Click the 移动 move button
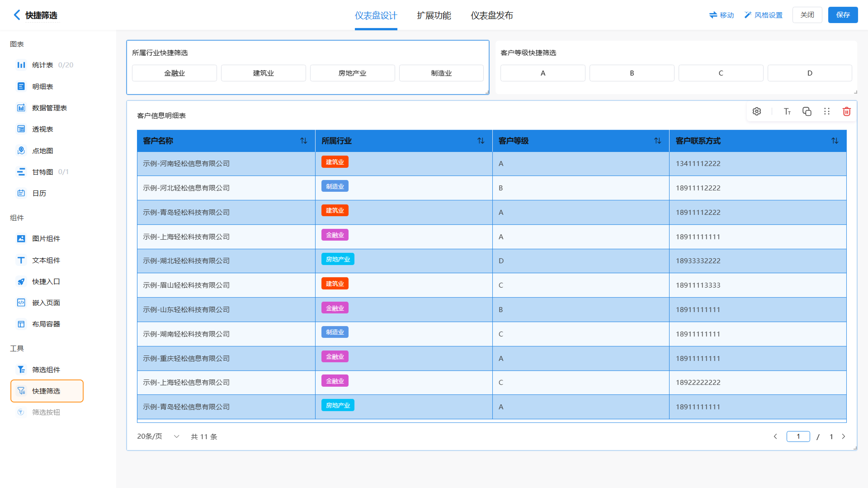Image resolution: width=868 pixels, height=488 pixels. 722,15
